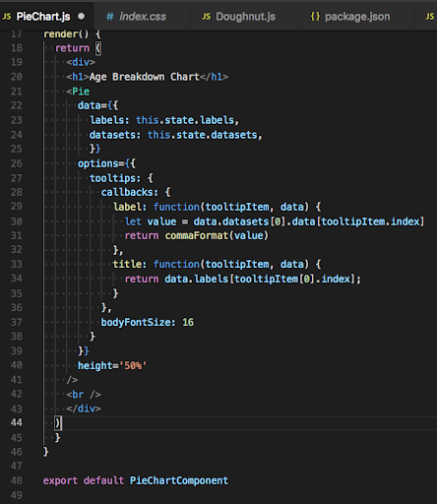Viewport: 437px width, 504px height.
Task: Click the Pie component tag name
Action: point(81,92)
